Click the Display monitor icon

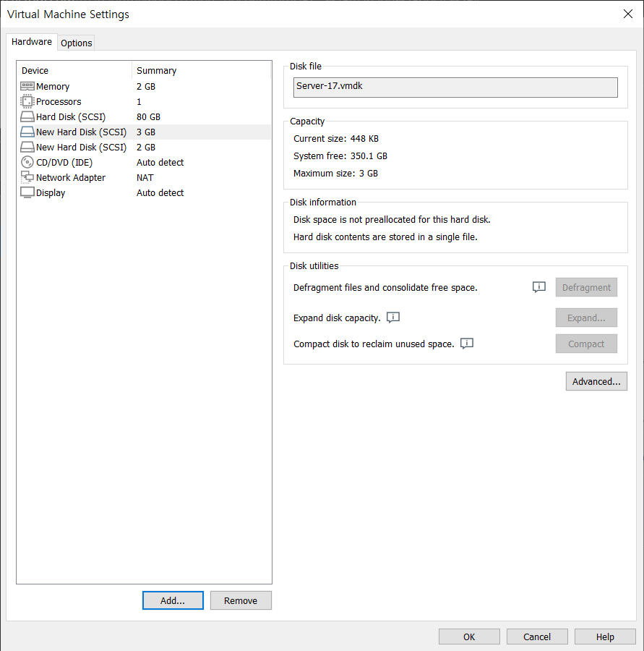[27, 192]
